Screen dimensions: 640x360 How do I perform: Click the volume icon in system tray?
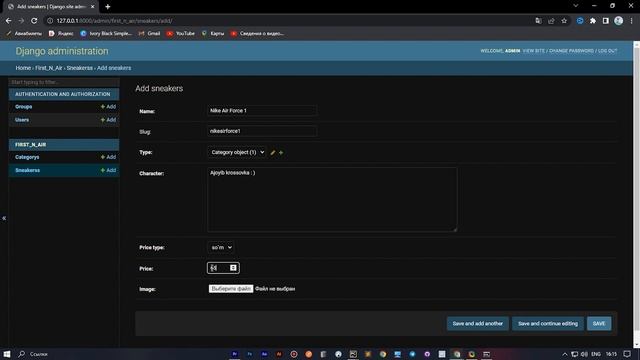pyautogui.click(x=584, y=354)
